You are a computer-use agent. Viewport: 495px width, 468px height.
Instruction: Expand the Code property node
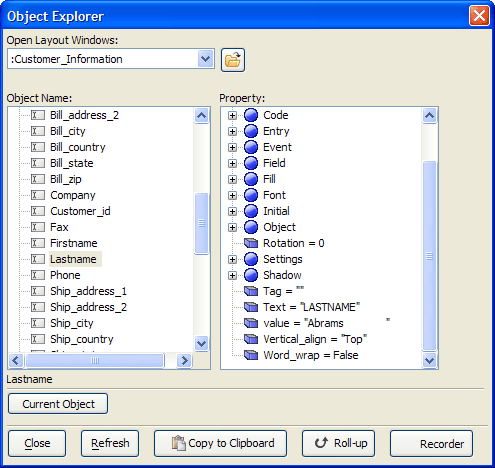[232, 115]
